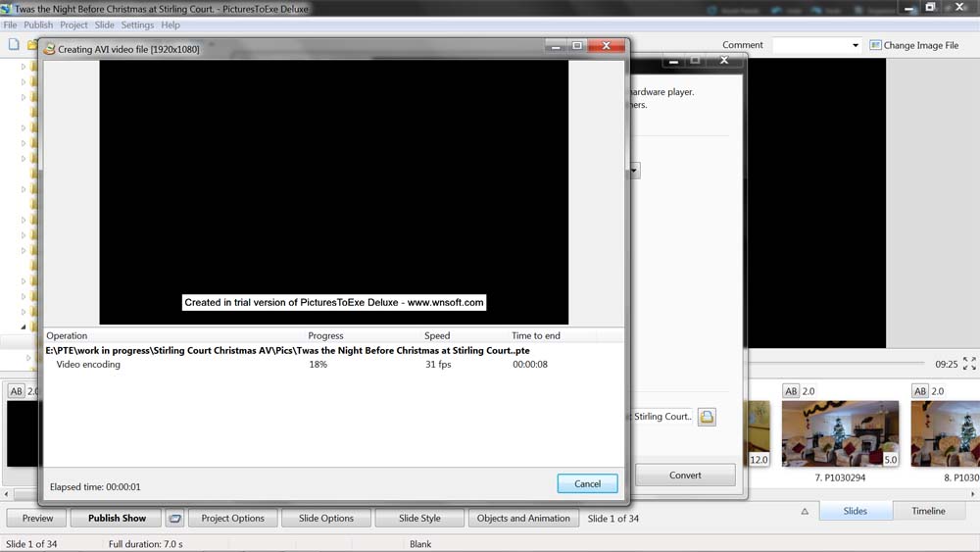Click the Convert button in the dialog behind

[x=685, y=476]
